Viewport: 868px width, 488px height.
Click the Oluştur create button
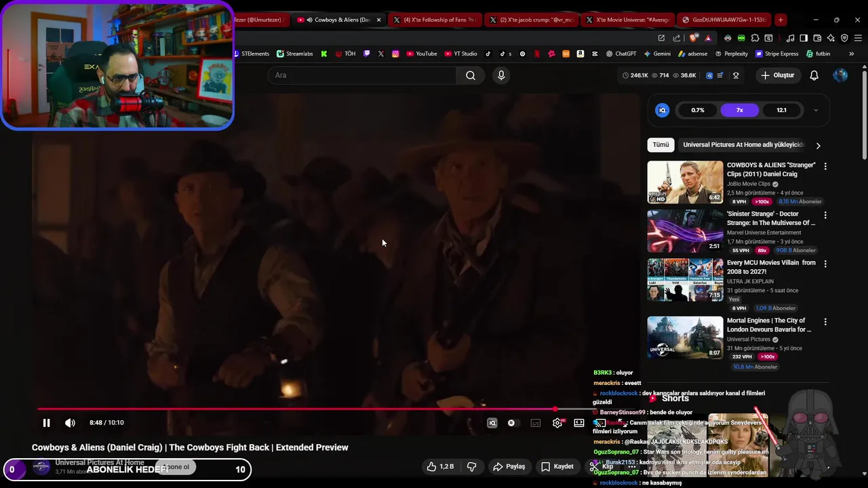pos(777,75)
